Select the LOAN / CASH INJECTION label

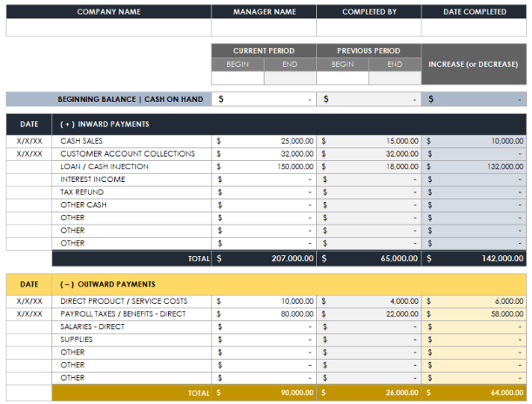(104, 166)
